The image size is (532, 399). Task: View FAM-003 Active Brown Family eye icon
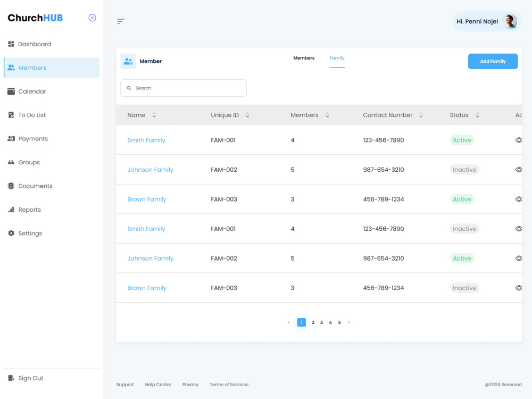518,199
